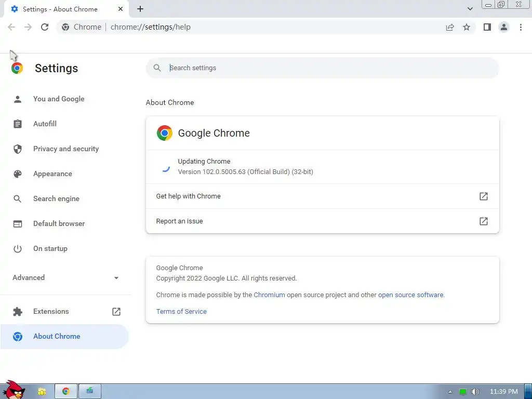
Task: Click the browser window icon beside Default browser
Action: (x=18, y=224)
